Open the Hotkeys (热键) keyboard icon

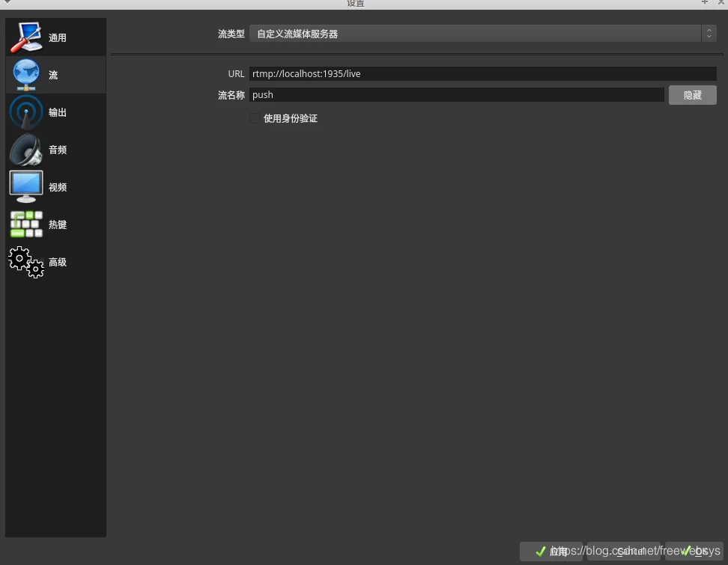[x=26, y=224]
